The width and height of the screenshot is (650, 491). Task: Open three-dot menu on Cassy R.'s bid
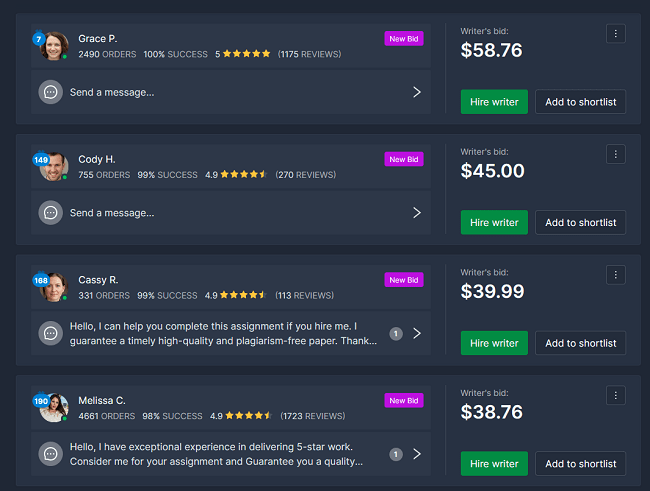[x=615, y=275]
